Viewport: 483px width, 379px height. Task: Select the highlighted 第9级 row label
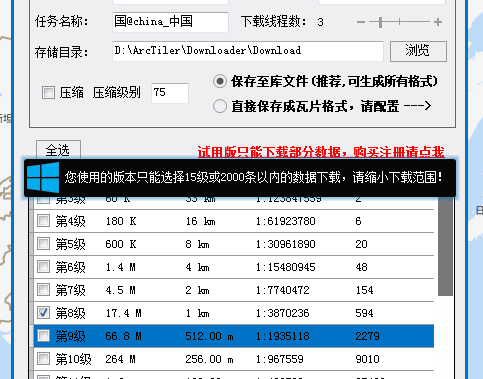(x=70, y=336)
